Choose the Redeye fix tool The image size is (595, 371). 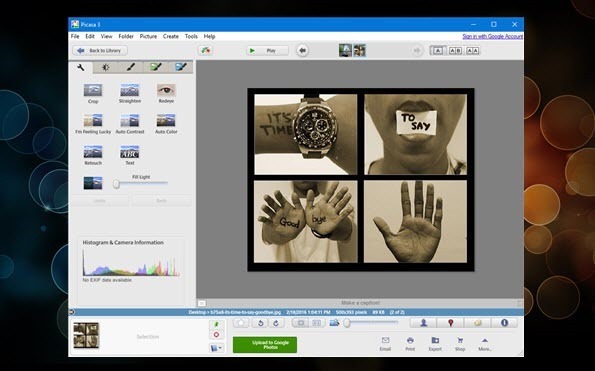166,94
